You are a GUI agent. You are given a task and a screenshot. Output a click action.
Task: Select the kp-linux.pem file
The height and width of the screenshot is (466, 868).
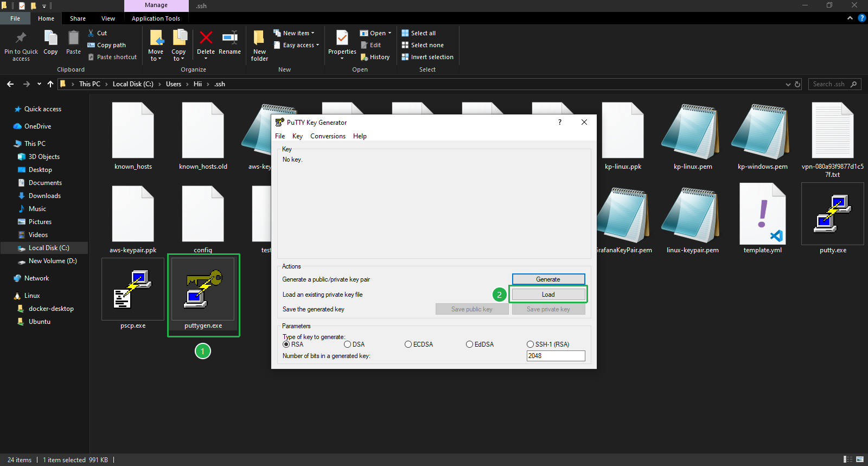(693, 136)
